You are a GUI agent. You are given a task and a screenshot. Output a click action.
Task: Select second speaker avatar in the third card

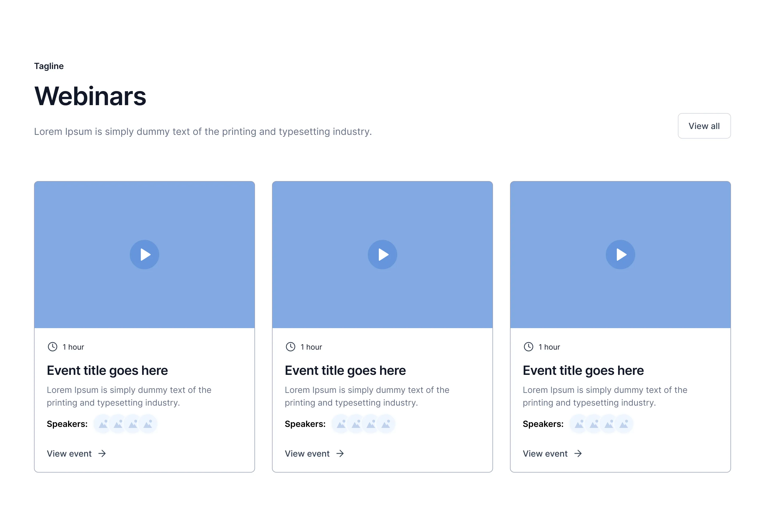(594, 424)
